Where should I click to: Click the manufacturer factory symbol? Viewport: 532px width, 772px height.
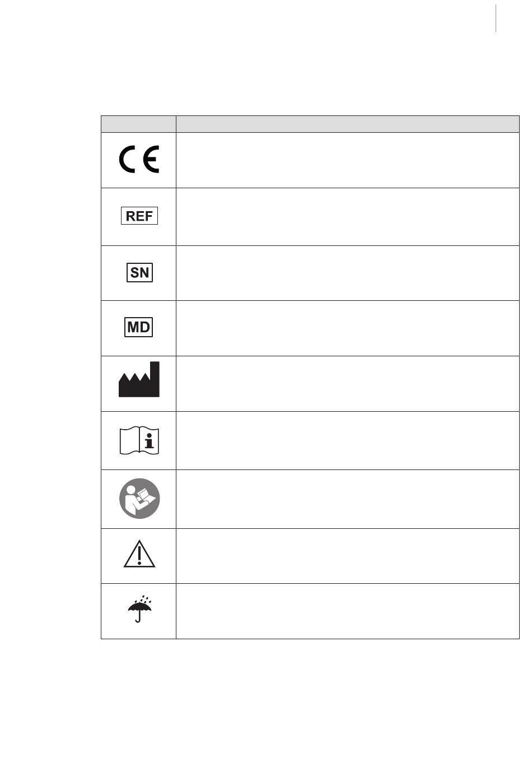tap(139, 379)
